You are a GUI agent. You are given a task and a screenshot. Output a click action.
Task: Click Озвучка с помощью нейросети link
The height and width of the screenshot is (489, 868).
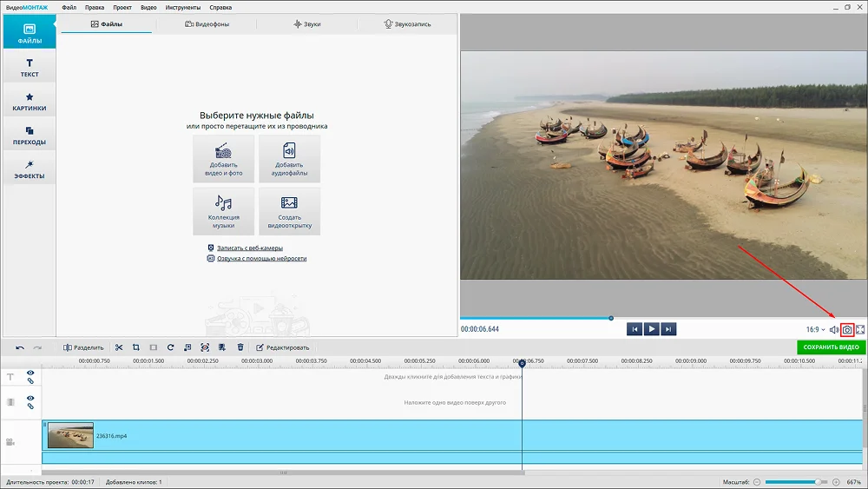pyautogui.click(x=262, y=259)
